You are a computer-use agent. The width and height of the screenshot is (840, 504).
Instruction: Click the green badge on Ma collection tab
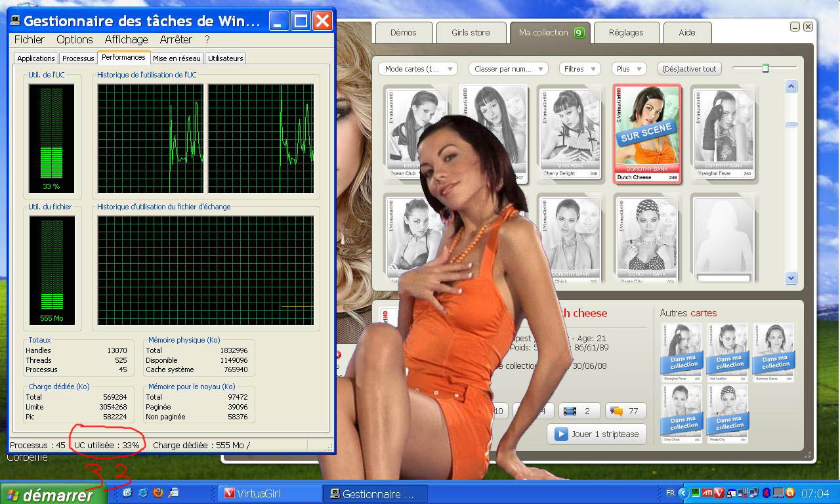(x=579, y=33)
